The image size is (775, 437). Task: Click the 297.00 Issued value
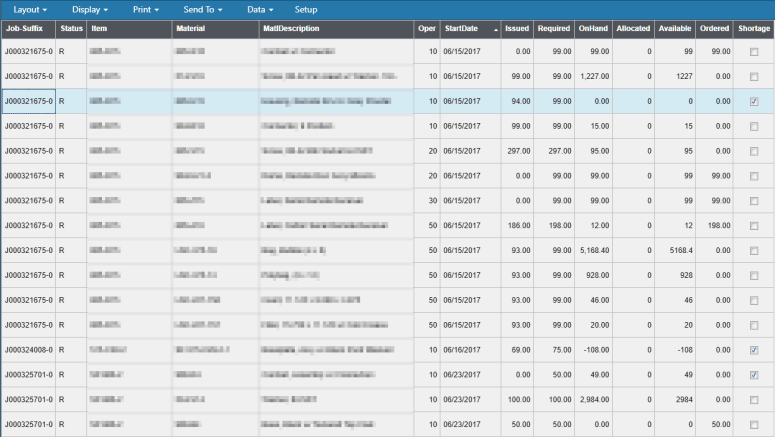[x=518, y=151]
